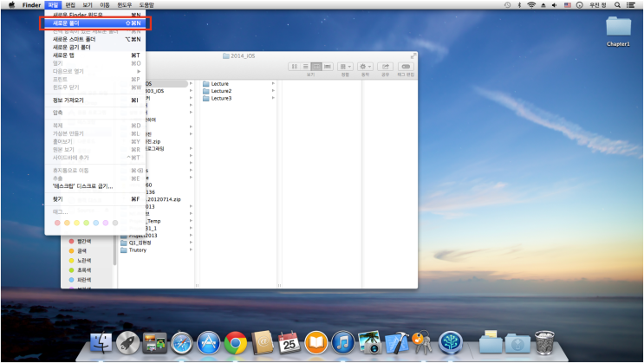Open iPhoto from the Dock
The image size is (644, 363).
tap(369, 343)
